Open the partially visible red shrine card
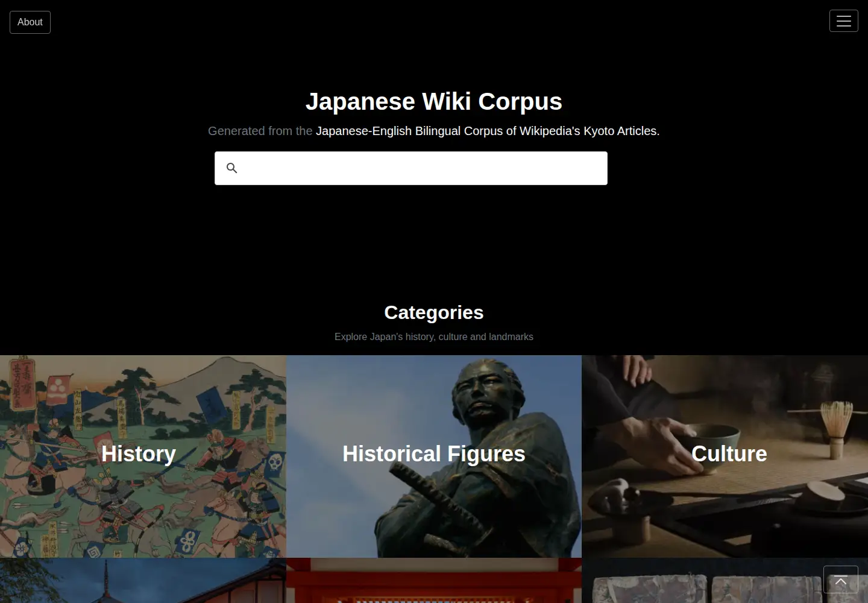This screenshot has height=603, width=868. tap(434, 580)
